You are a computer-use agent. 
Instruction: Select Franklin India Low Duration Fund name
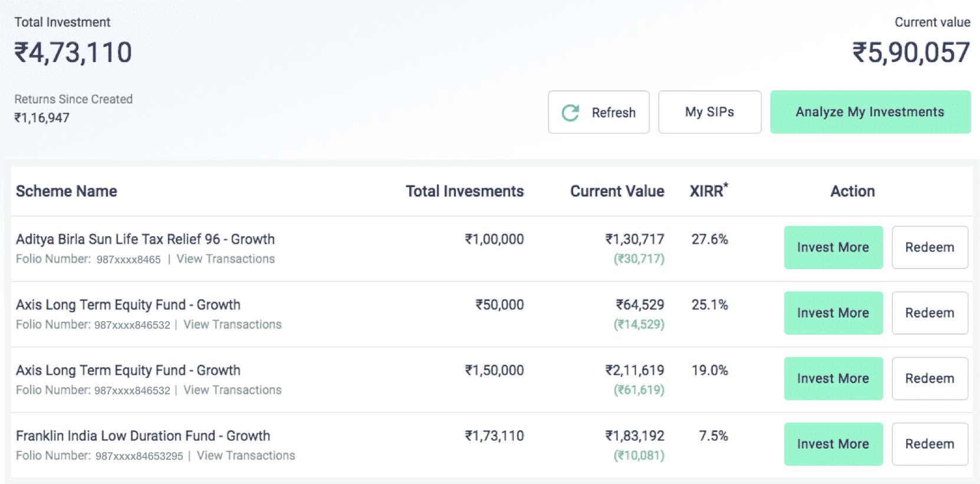click(143, 436)
